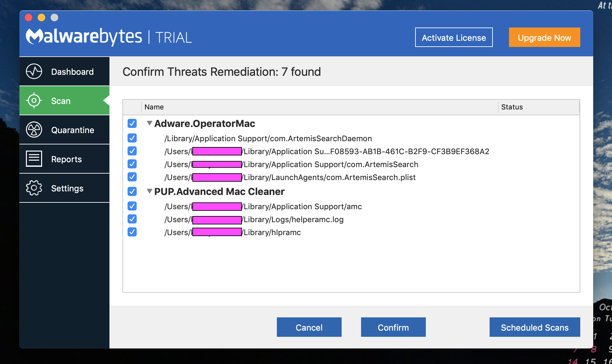Uncheck com.ArtemisSearchDaemon threat checkbox
The width and height of the screenshot is (612, 364).
pyautogui.click(x=132, y=138)
